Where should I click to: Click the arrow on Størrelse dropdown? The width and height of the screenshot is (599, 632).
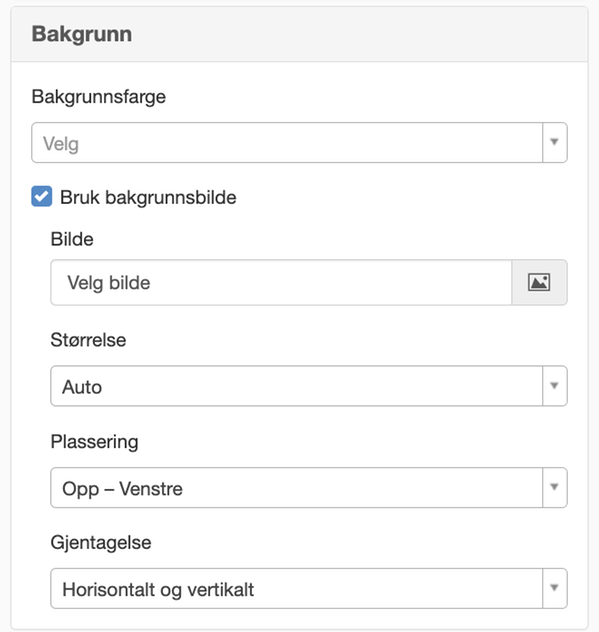[555, 386]
